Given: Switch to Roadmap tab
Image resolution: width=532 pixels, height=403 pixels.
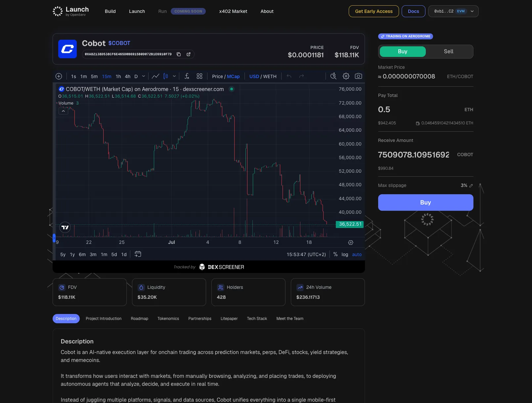Looking at the screenshot, I should coord(140,319).
